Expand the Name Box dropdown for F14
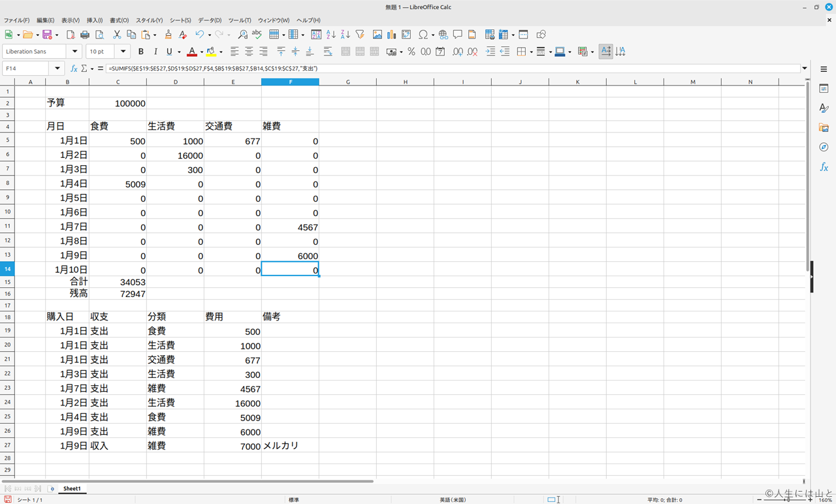Viewport: 836px width, 504px height. click(57, 68)
